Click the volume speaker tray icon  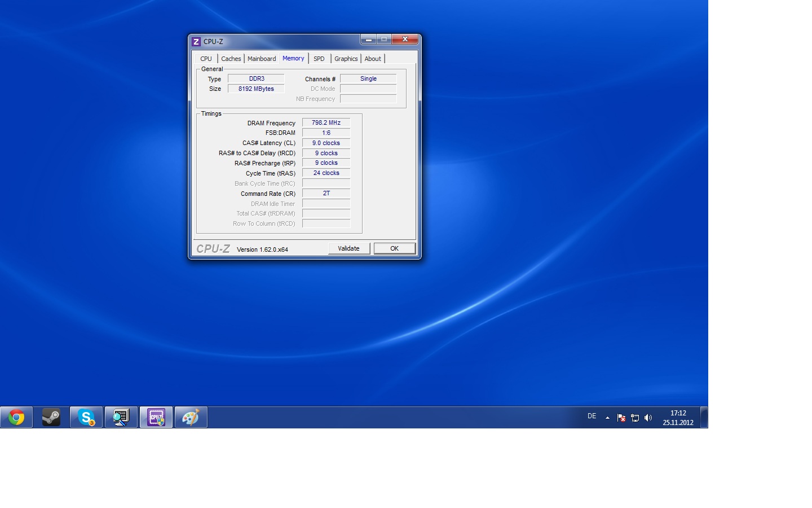[648, 418]
